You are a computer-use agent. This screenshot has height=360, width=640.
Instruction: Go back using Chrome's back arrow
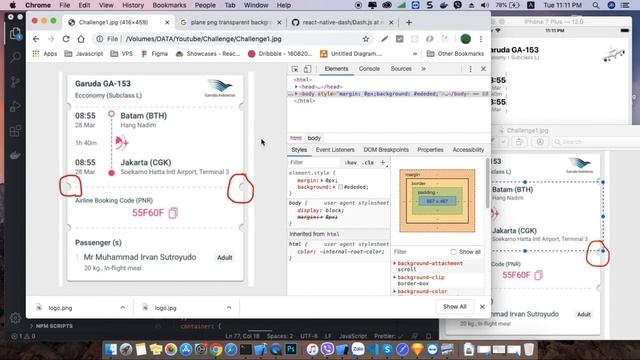[36, 39]
